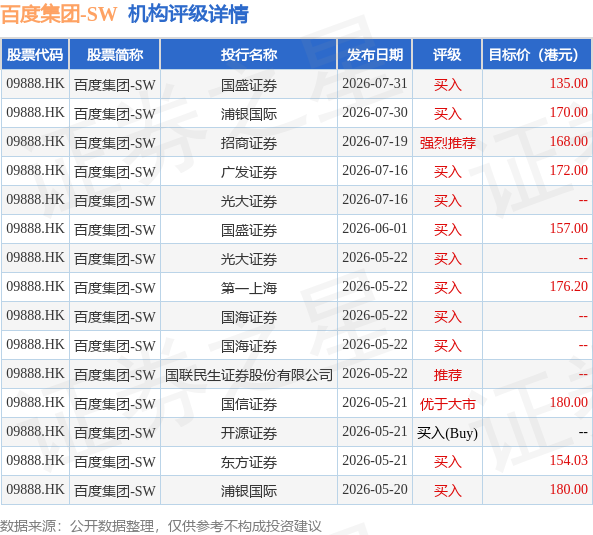Click the 股票简称 column header
Screen dimensions: 593x535
coord(115,54)
